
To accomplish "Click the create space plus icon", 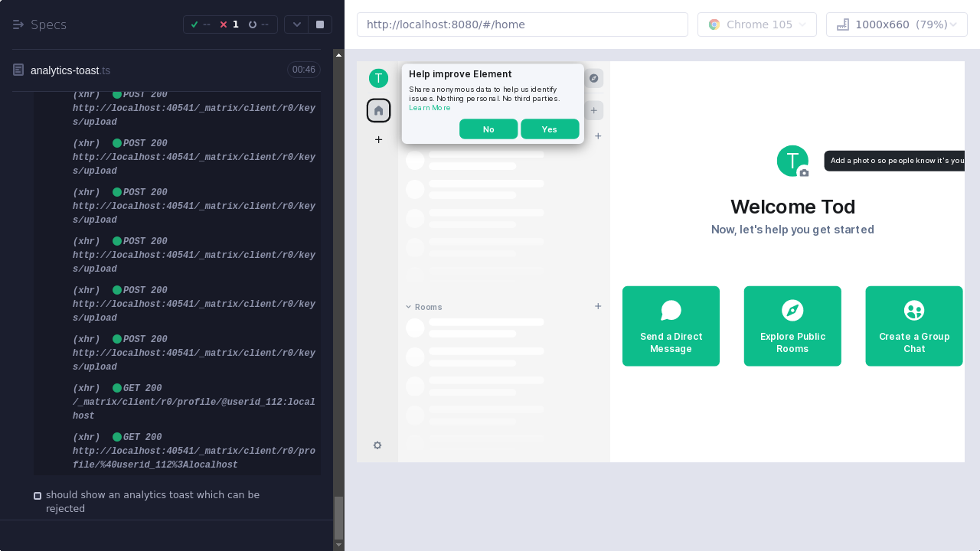I will (x=378, y=139).
